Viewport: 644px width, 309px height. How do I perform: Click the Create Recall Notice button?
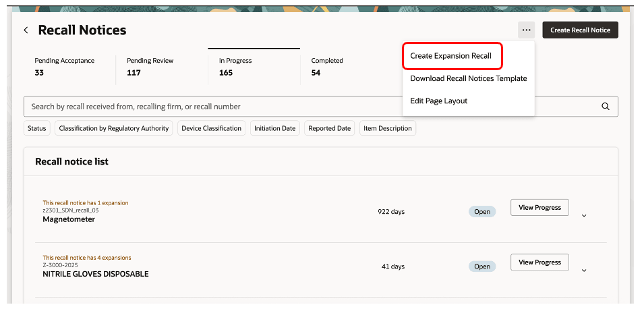coord(580,30)
